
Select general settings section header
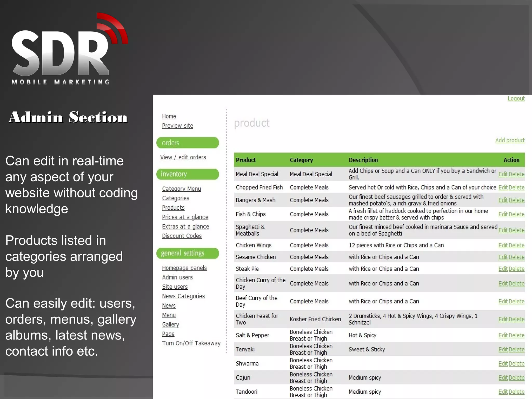[x=188, y=253]
